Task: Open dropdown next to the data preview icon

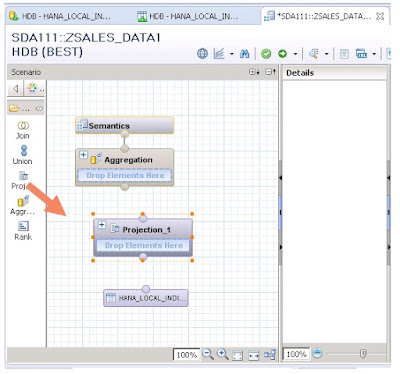Action: pyautogui.click(x=327, y=54)
